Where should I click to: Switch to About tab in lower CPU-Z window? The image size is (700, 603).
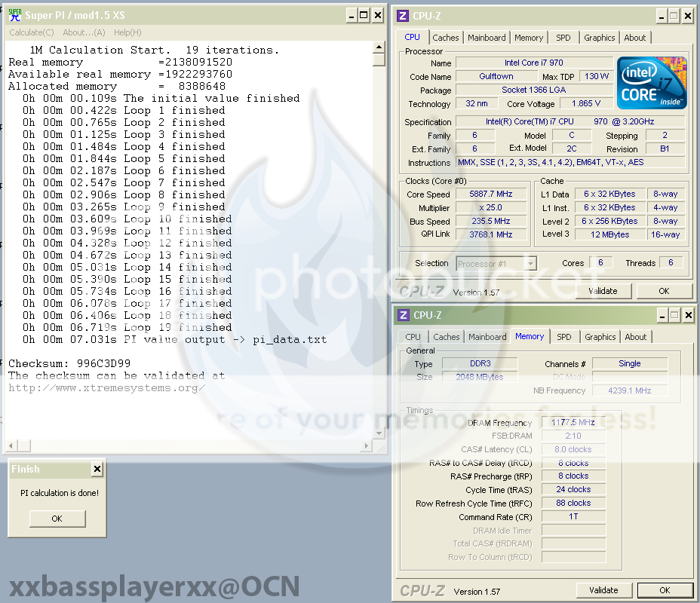(x=636, y=337)
